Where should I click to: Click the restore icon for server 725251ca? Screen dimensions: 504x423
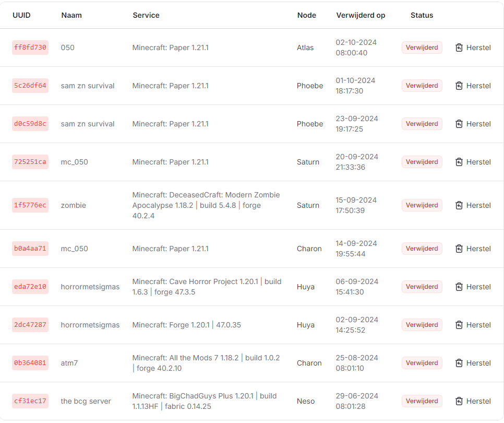point(459,162)
